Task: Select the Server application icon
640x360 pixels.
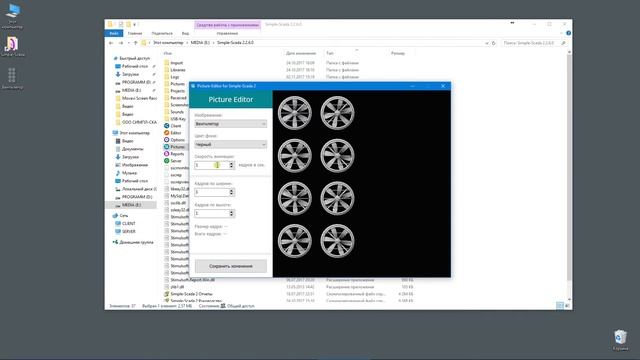Action: pyautogui.click(x=167, y=161)
